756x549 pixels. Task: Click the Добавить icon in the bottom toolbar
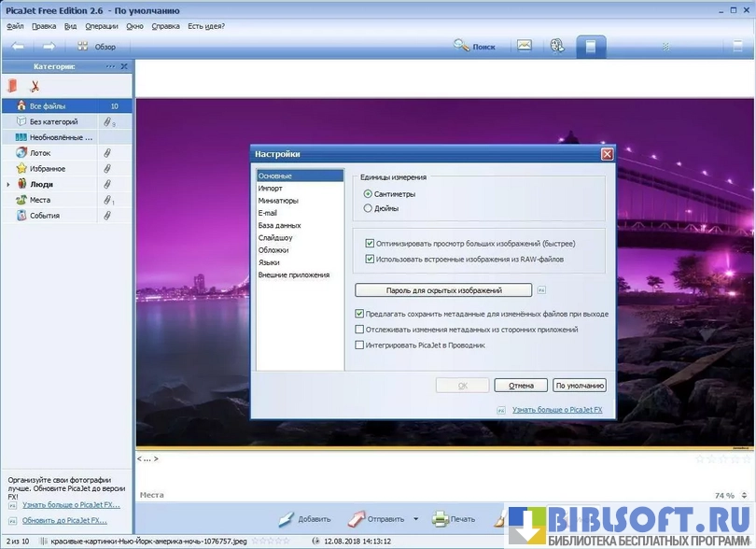tap(283, 519)
